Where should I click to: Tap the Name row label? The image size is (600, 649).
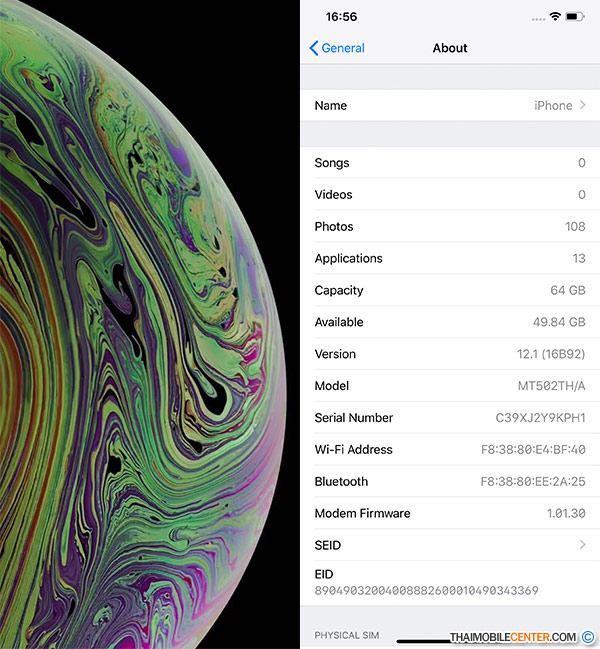331,106
